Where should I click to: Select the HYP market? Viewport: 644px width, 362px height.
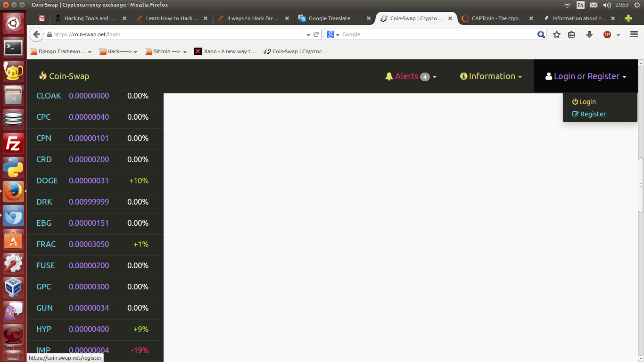point(95,329)
